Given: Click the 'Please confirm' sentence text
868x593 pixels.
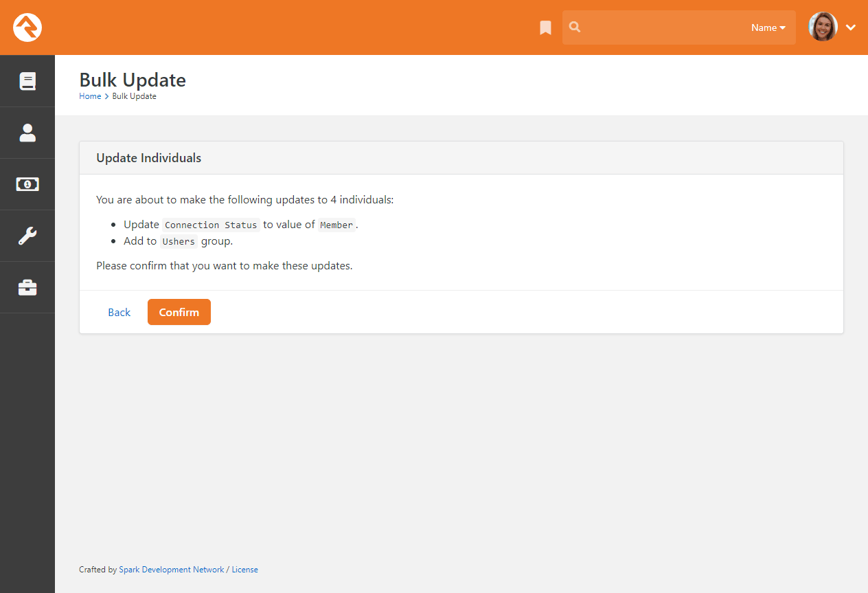Looking at the screenshot, I should (225, 265).
